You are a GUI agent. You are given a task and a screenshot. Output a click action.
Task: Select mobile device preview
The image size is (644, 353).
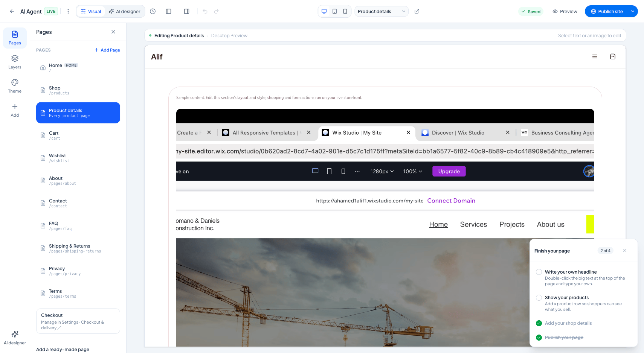[345, 11]
